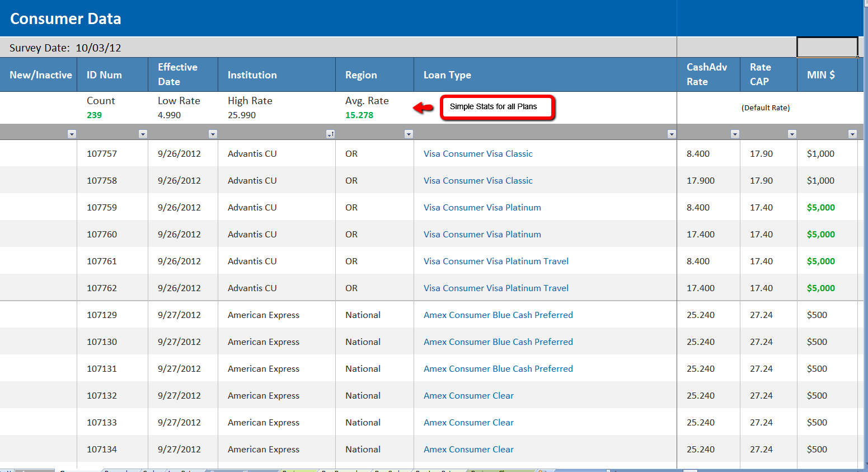
Task: Select ID cell 107757
Action: coord(112,153)
